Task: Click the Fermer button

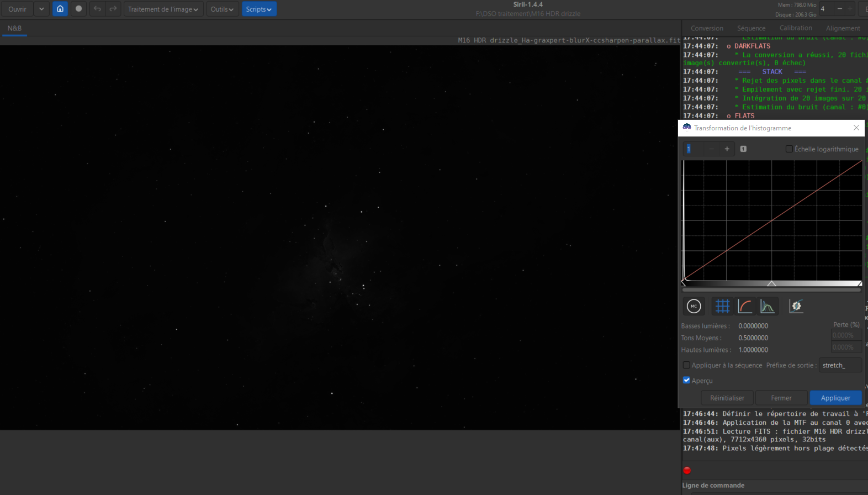Action: (x=781, y=398)
